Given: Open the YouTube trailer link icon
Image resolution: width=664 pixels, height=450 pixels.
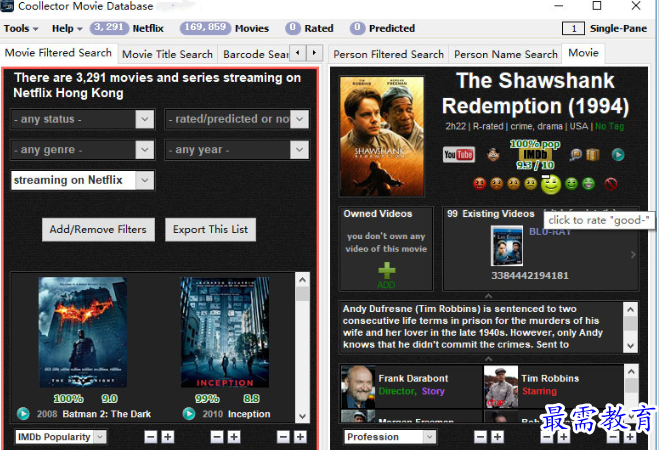Looking at the screenshot, I should coord(459,155).
